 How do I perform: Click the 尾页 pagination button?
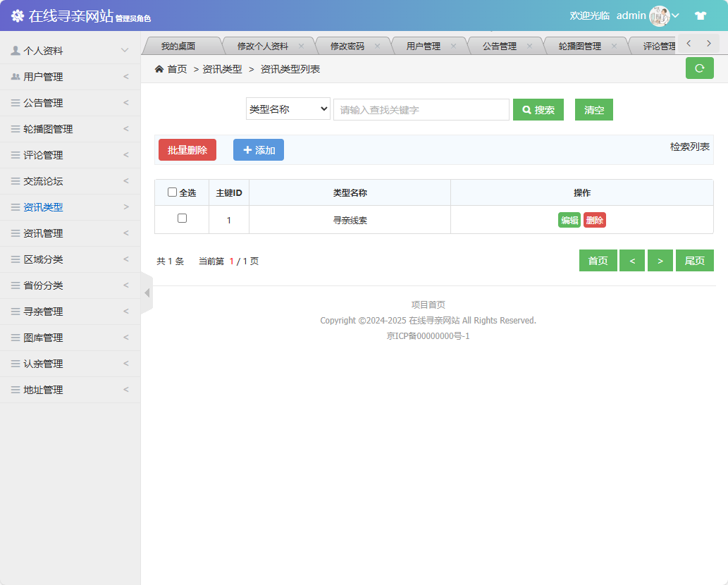[694, 260]
